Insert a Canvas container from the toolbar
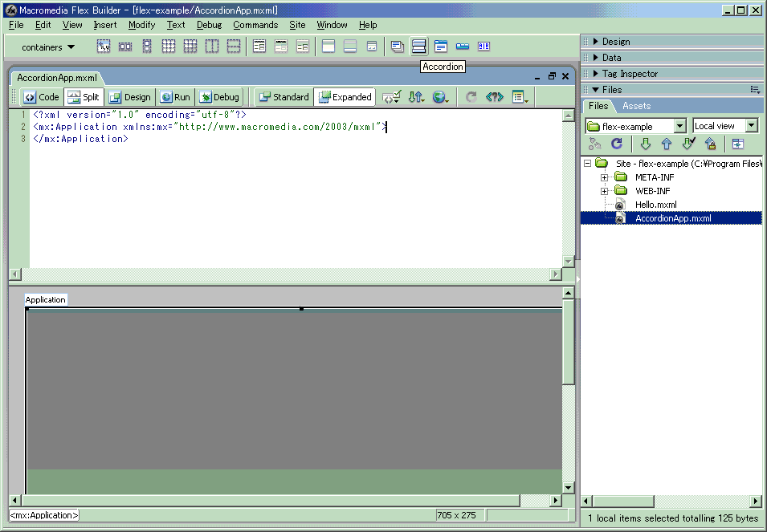 point(104,47)
